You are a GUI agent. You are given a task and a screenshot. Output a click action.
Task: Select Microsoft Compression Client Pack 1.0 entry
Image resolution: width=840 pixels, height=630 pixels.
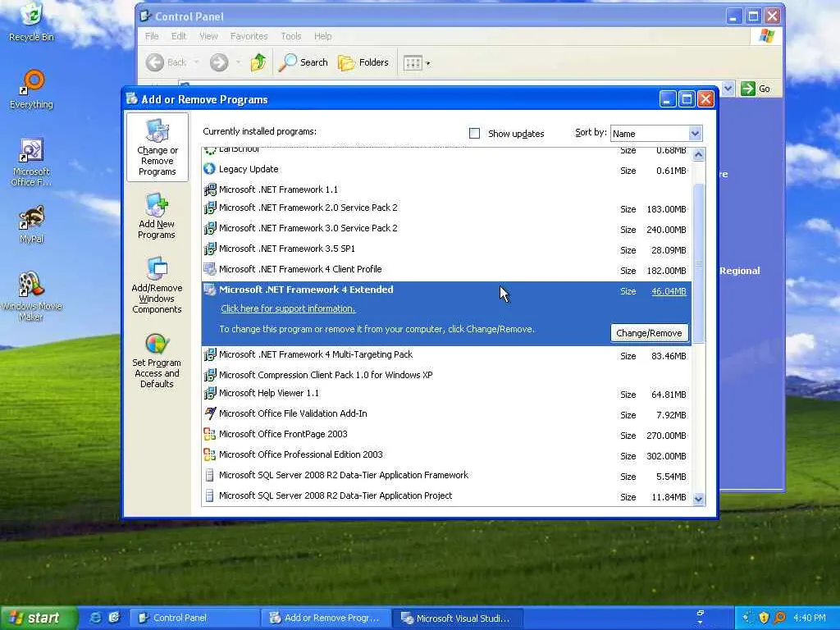pos(447,374)
